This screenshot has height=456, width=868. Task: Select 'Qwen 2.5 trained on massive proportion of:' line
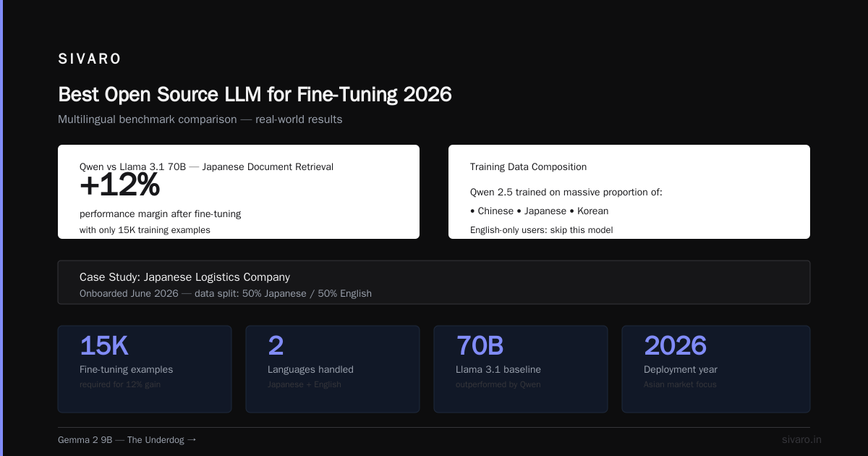[x=566, y=193]
